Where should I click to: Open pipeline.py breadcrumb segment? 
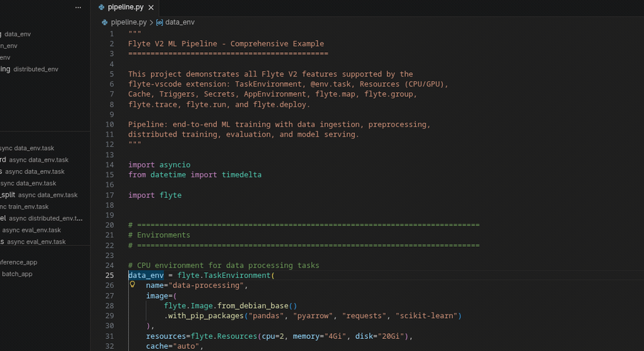point(129,22)
